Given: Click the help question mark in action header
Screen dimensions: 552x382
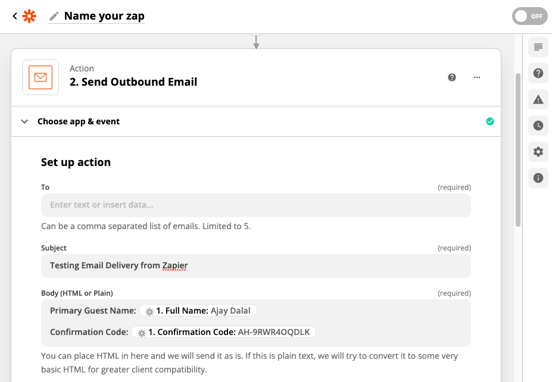Looking at the screenshot, I should point(452,77).
